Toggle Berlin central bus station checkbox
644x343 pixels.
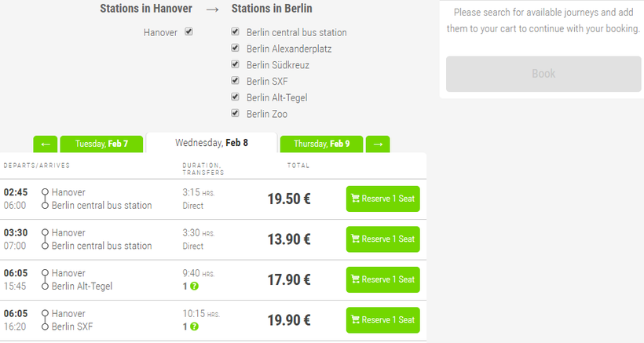point(236,32)
